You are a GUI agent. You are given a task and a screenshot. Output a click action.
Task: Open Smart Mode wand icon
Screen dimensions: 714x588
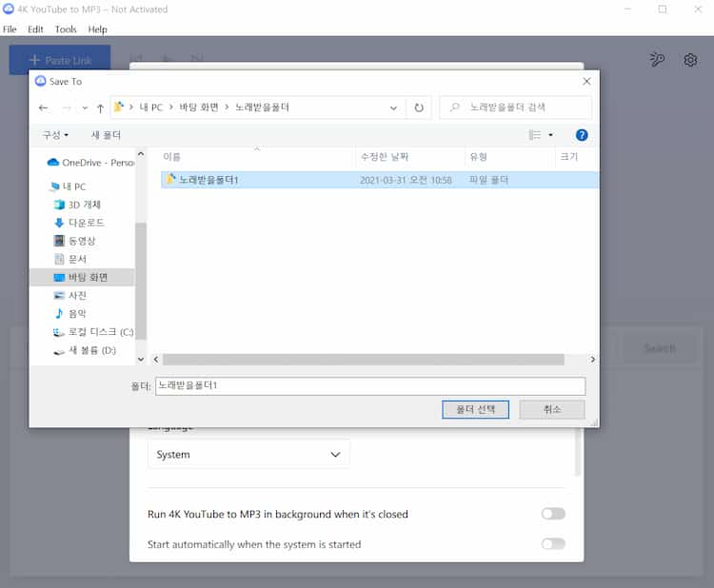point(657,60)
